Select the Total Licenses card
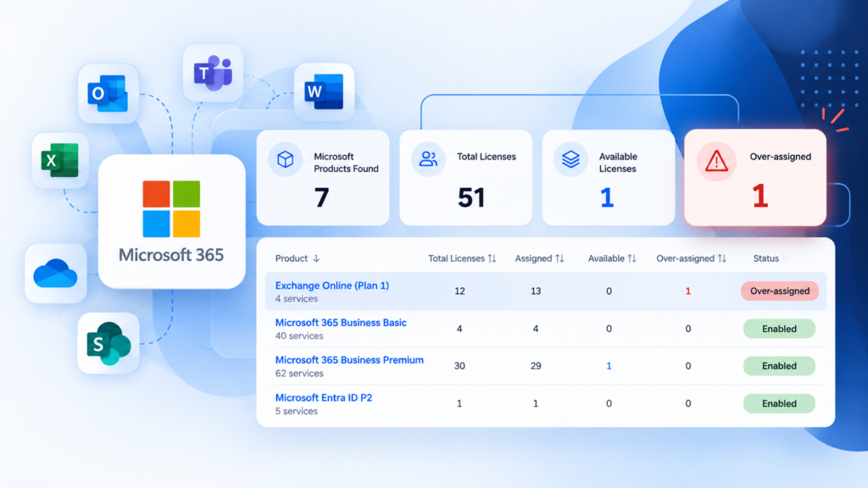The image size is (868, 488). [466, 178]
